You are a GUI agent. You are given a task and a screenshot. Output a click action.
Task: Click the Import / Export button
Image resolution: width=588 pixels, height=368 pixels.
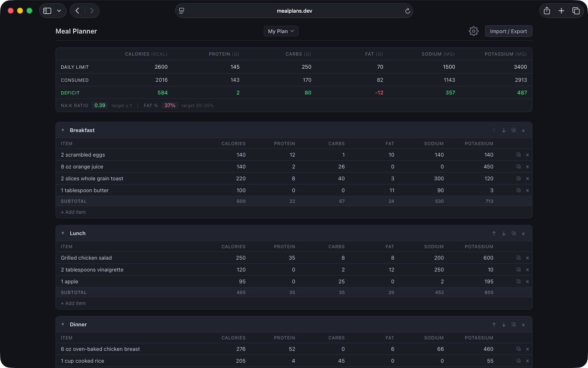[x=508, y=31]
